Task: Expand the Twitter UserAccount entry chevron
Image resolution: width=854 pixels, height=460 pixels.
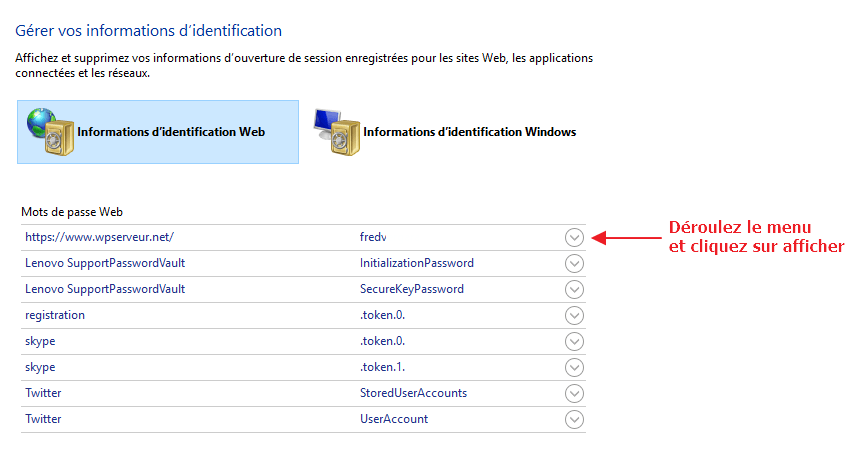Action: click(x=574, y=420)
